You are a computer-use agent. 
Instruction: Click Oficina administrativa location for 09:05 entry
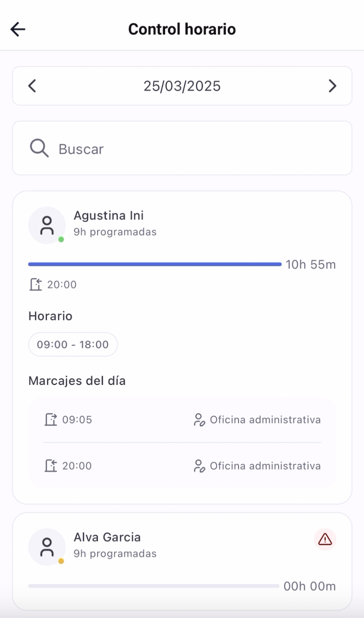(257, 420)
